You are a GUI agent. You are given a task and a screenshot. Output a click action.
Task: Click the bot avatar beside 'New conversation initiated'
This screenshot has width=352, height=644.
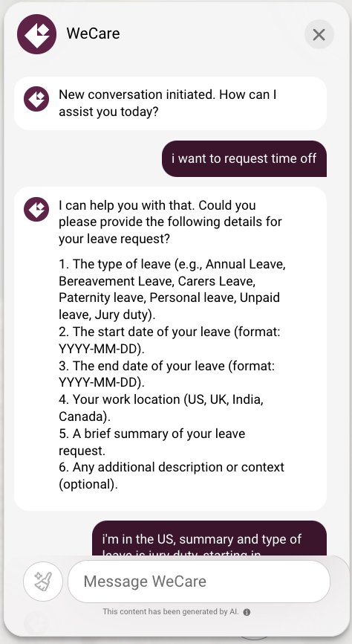(x=36, y=99)
